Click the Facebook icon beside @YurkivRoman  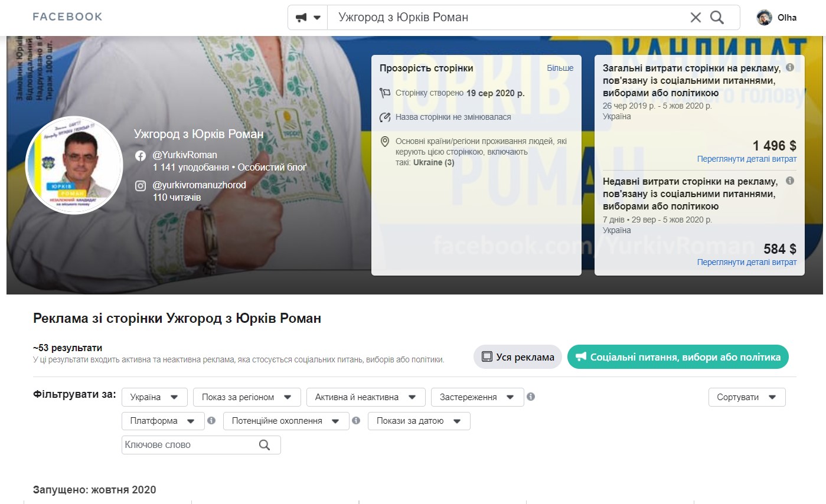point(141,156)
